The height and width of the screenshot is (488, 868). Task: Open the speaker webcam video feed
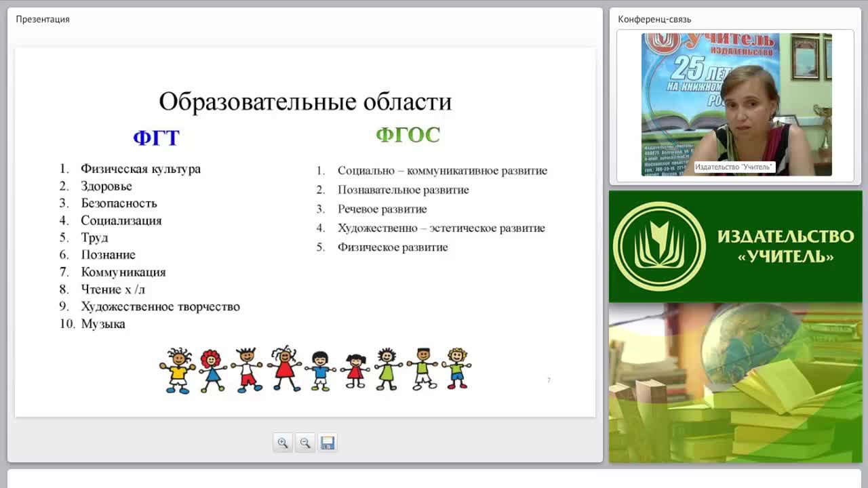pyautogui.click(x=736, y=104)
